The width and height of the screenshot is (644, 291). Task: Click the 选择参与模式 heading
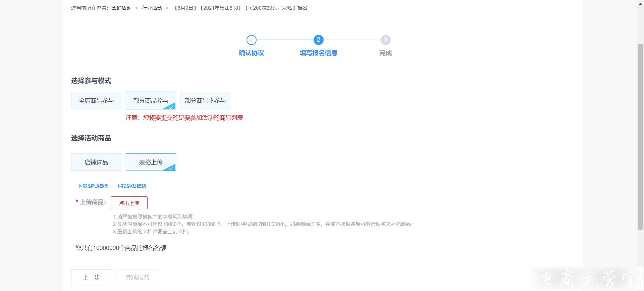coord(91,81)
